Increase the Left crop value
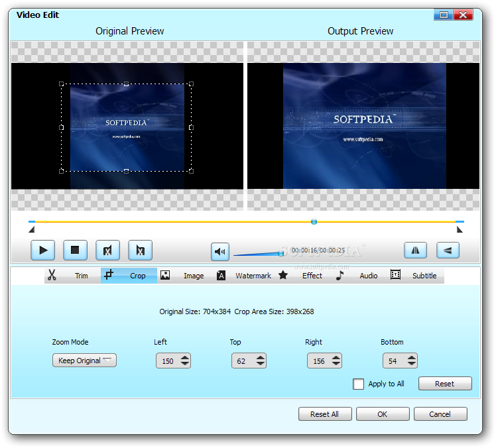 pyautogui.click(x=185, y=358)
